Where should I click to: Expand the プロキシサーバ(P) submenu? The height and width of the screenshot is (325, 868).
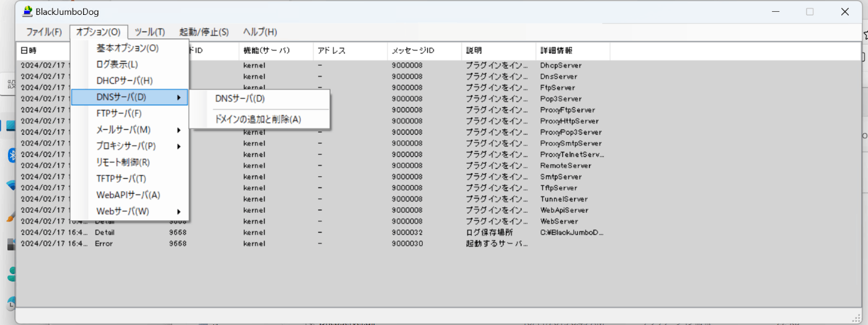(130, 146)
